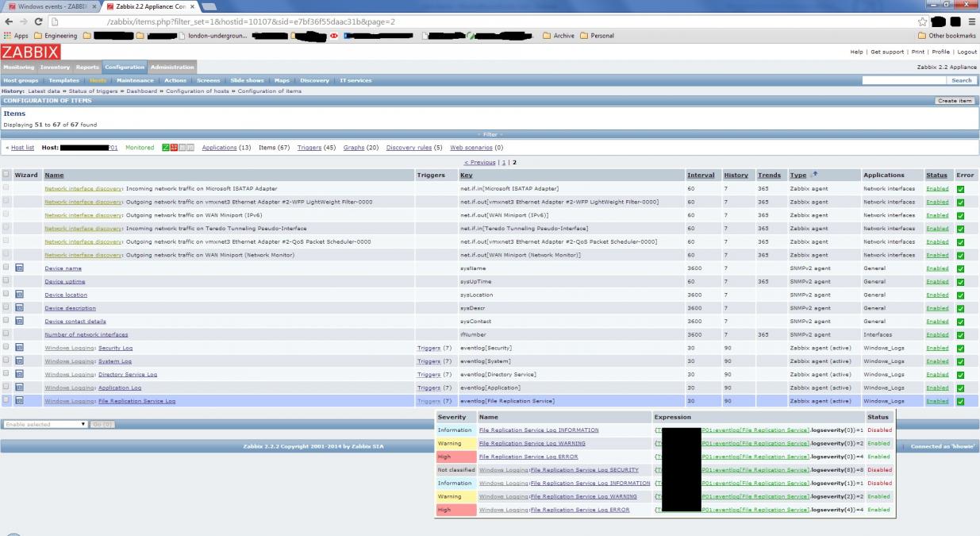Open the Monitoring main menu
Viewport: 980px width, 536px height.
coord(18,67)
